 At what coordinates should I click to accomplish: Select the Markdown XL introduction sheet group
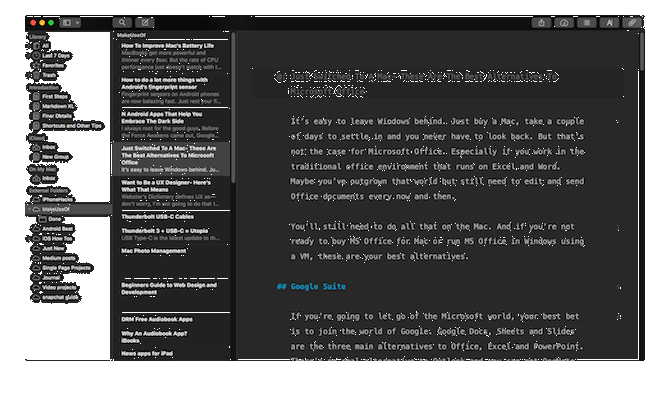(x=53, y=106)
